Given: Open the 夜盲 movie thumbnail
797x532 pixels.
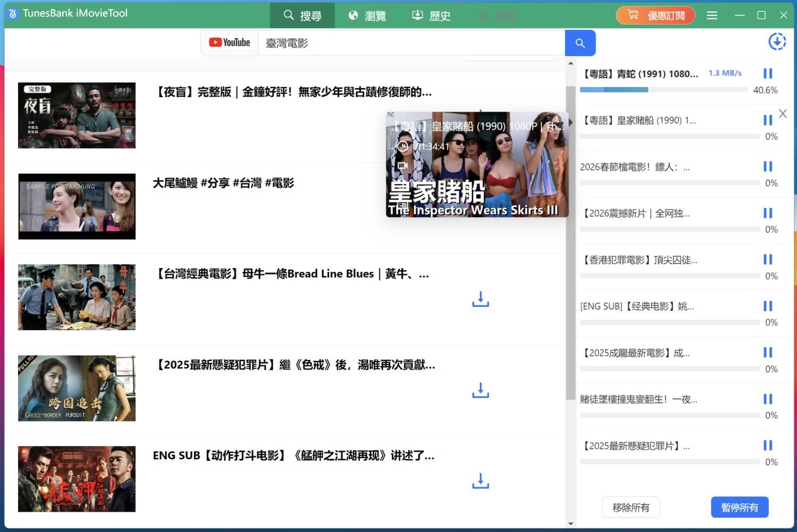Looking at the screenshot, I should click(x=77, y=115).
